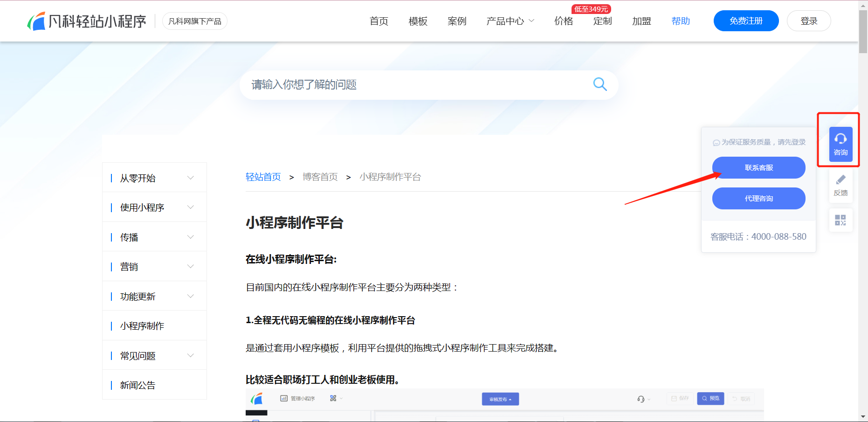Click the page vertical scrollbar thumb
The image size is (868, 422).
tap(863, 32)
